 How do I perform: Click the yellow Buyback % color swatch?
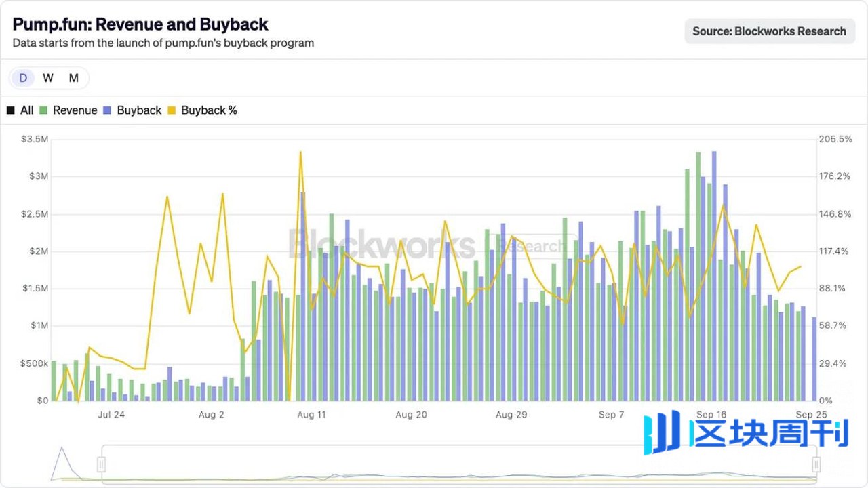172,110
